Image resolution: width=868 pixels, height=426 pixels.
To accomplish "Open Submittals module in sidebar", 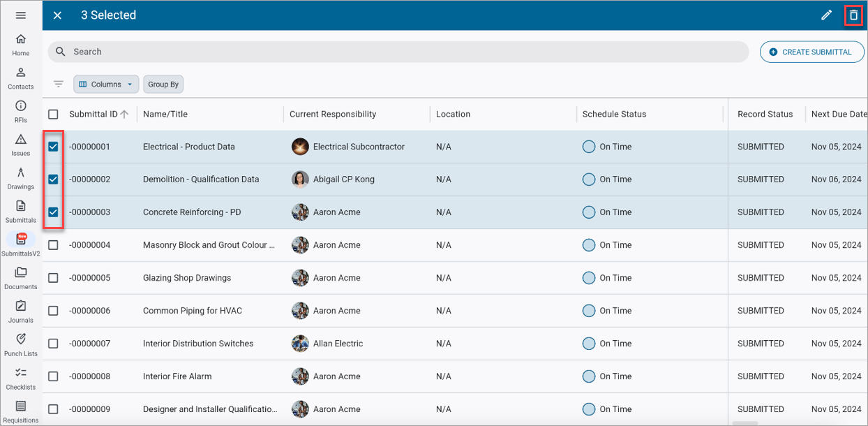I will [x=21, y=212].
